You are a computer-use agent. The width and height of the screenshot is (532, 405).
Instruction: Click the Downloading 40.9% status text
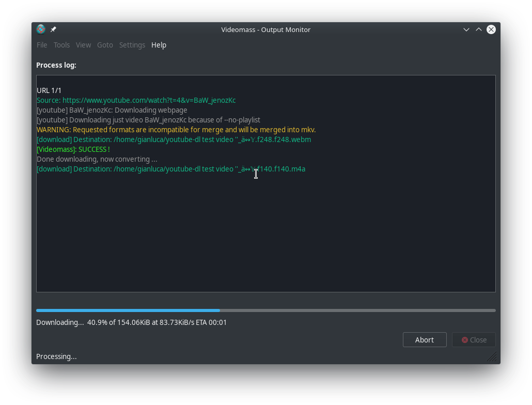[131, 322]
